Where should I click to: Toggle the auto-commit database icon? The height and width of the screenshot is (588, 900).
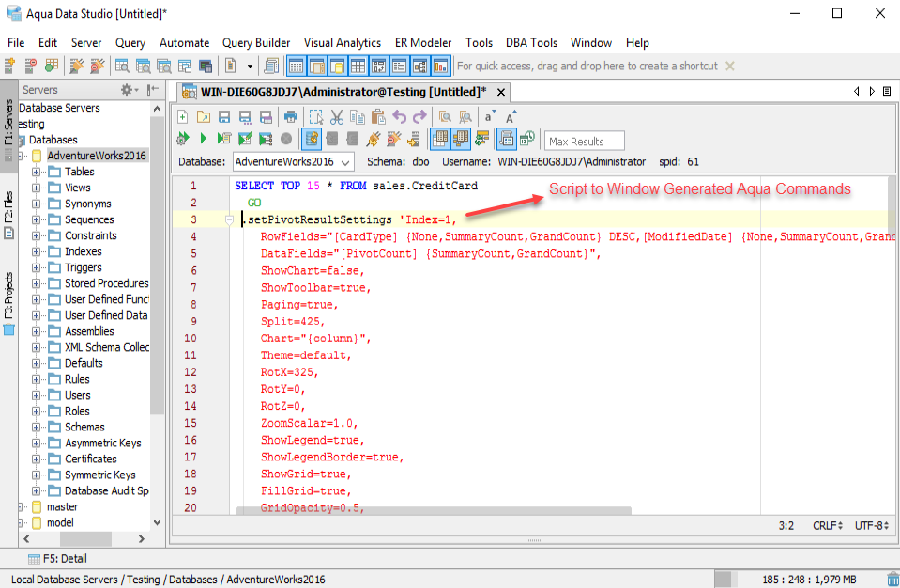click(312, 138)
